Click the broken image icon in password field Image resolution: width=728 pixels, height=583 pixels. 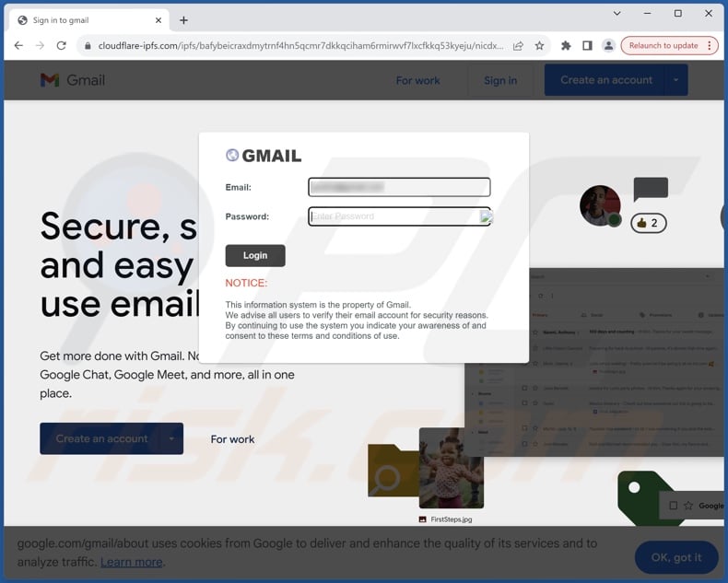click(x=486, y=216)
